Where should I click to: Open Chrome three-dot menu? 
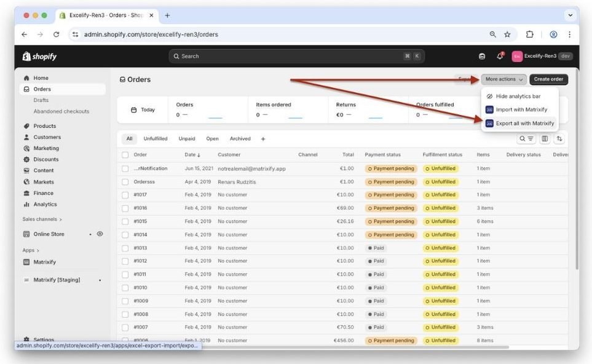(x=569, y=34)
